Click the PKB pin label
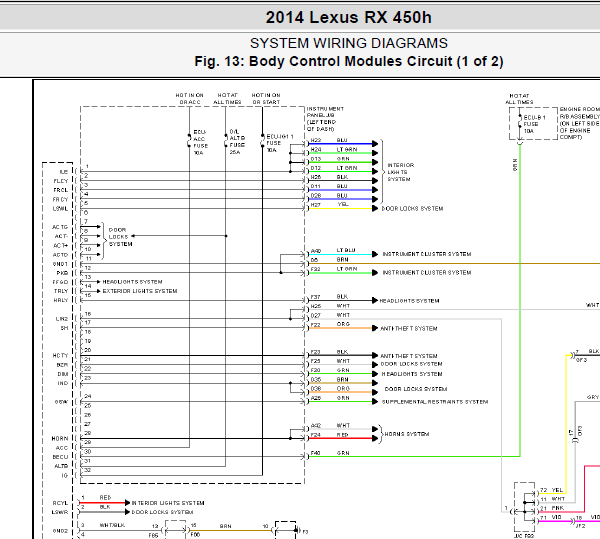This screenshot has height=539, width=600. click(x=62, y=273)
